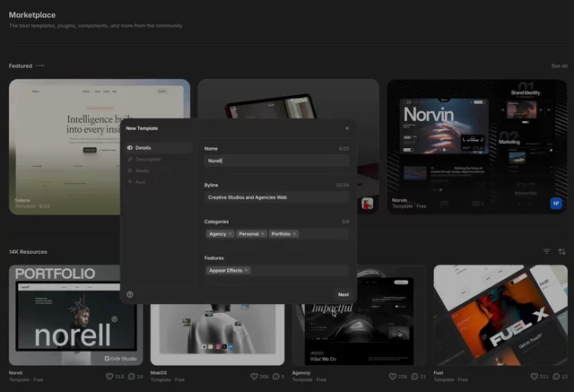Open comments on Fuel template
This screenshot has width=574, height=392.
[556, 376]
